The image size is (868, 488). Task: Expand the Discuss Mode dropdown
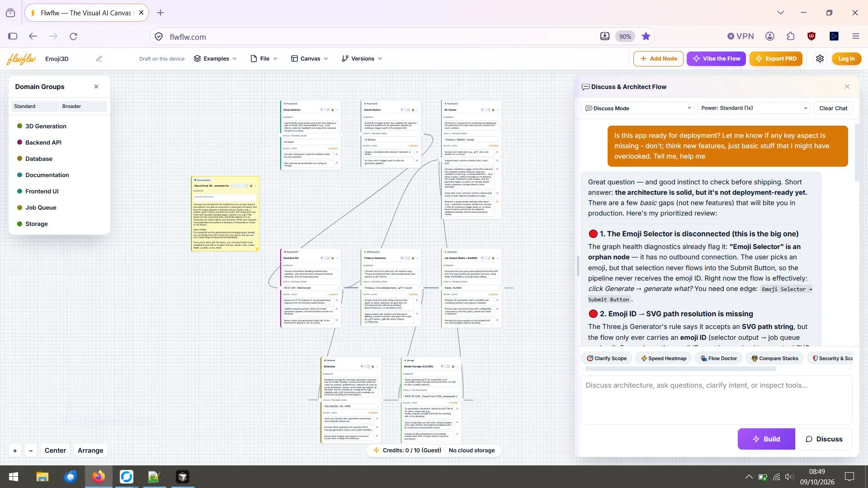637,108
